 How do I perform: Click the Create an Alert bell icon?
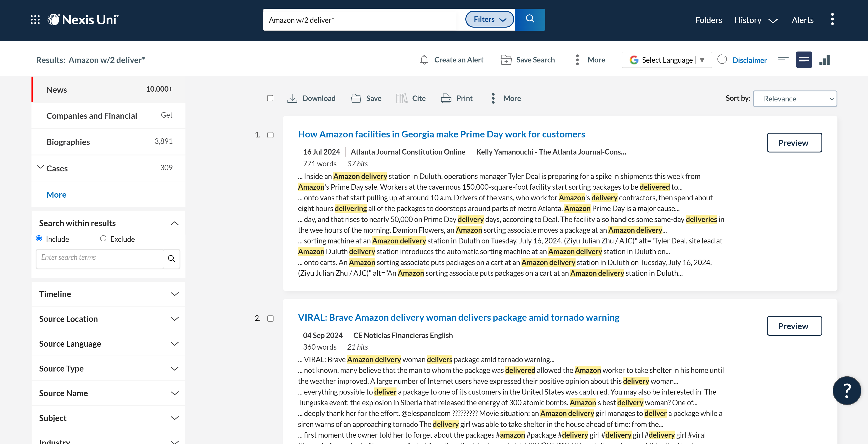pos(424,59)
